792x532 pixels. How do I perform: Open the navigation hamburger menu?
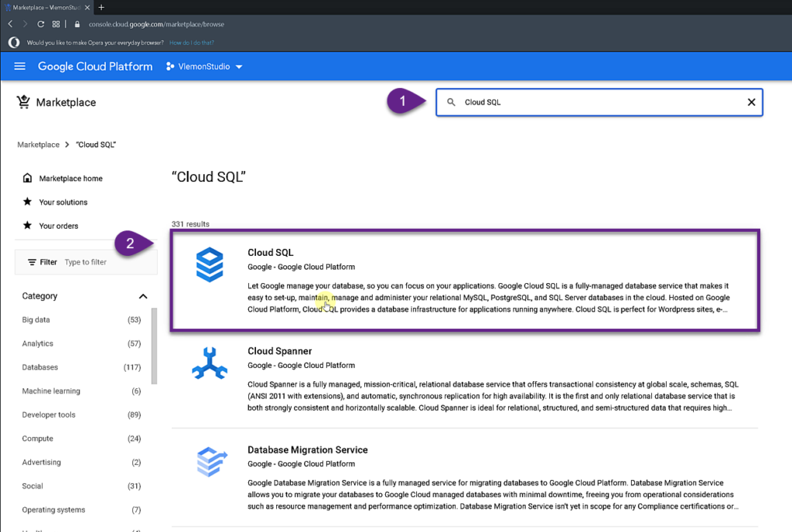[19, 66]
